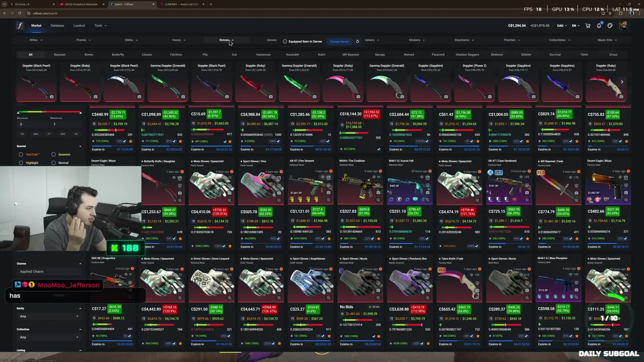
Task: Enable the Souvenir checkbox
Action: (53, 154)
